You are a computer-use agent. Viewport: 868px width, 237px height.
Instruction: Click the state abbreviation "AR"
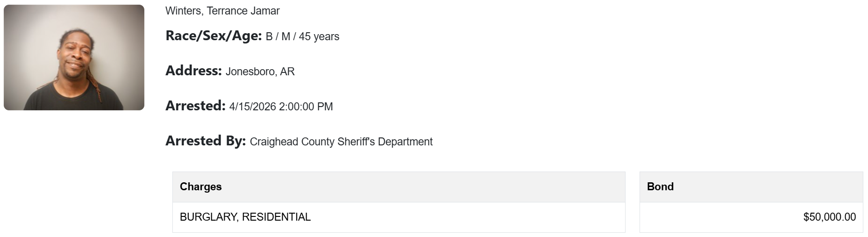(x=287, y=72)
